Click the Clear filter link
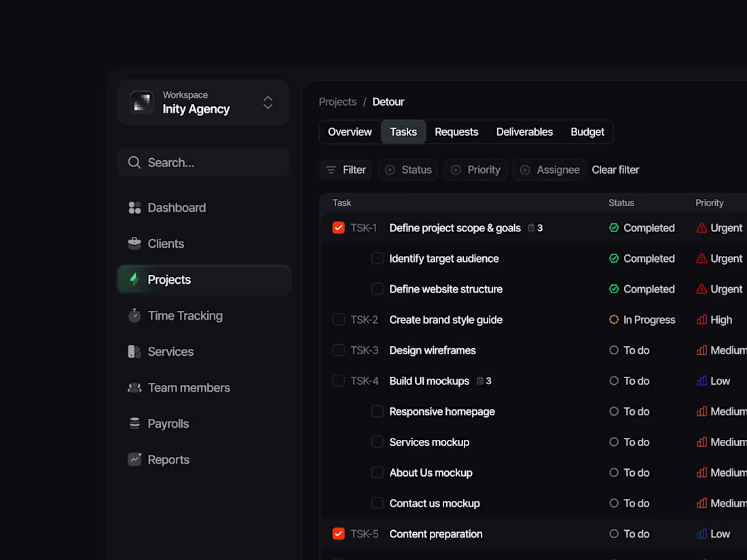Screen dimensions: 747x560 pos(615,170)
